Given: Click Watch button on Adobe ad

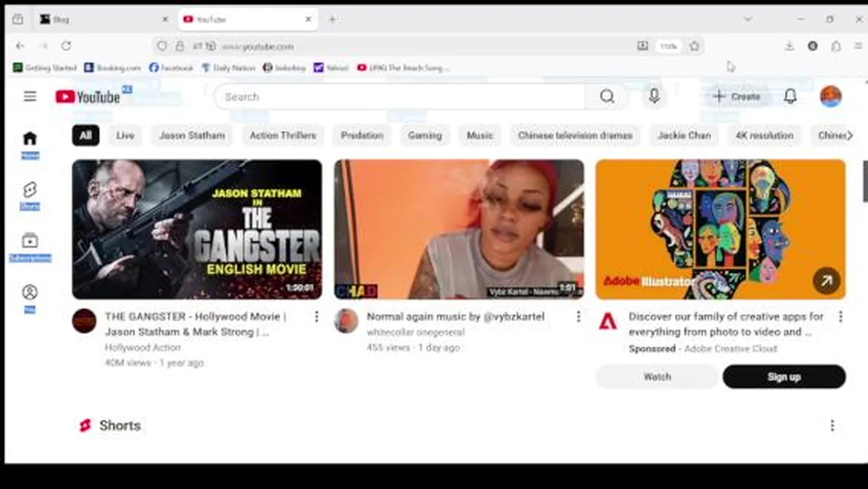Looking at the screenshot, I should (657, 376).
